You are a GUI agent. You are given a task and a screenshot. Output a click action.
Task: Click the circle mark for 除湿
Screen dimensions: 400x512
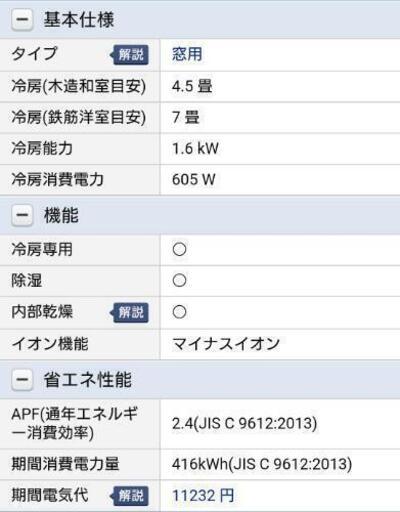(179, 280)
